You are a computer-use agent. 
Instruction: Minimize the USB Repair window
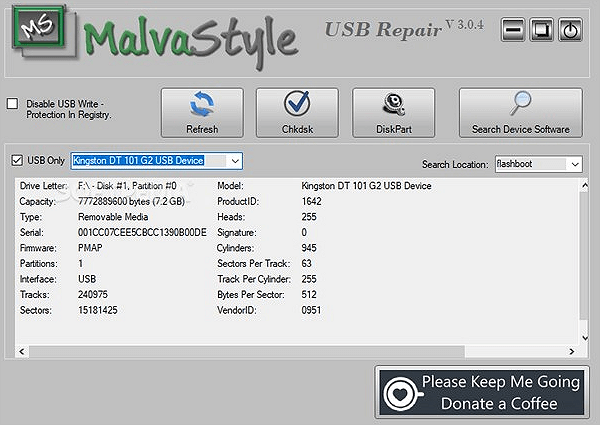coord(513,29)
